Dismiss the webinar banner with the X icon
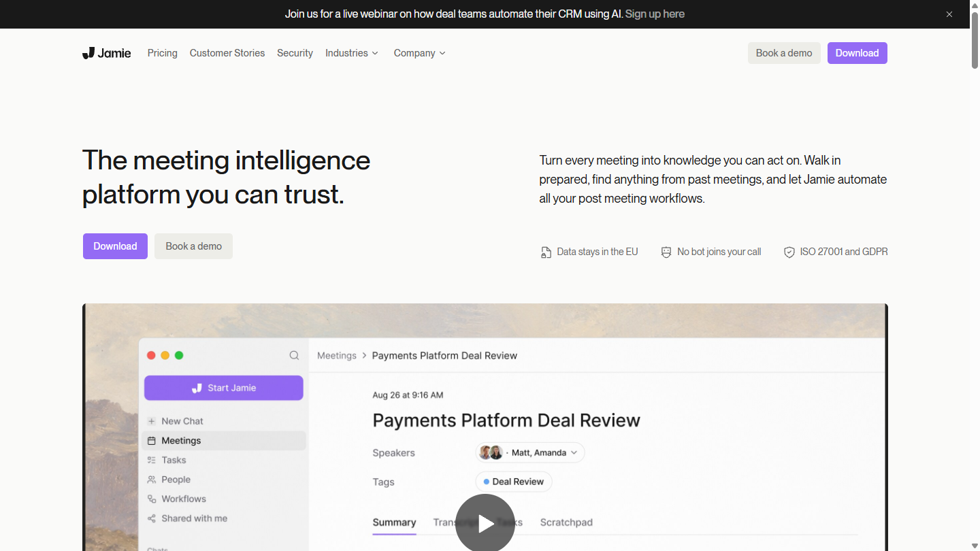This screenshot has width=980, height=551. pyautogui.click(x=949, y=14)
